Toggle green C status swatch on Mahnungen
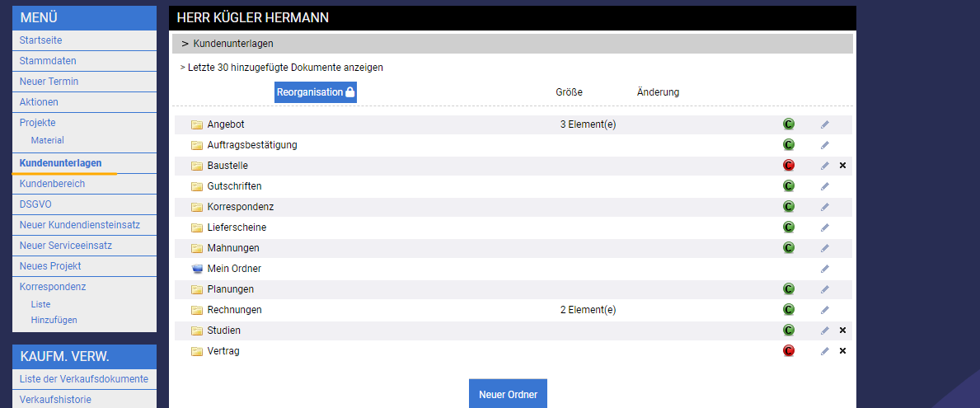980x408 pixels. coord(789,248)
